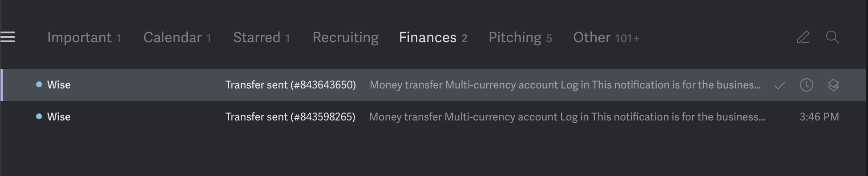Open search with the magnifier icon
The width and height of the screenshot is (868, 176).
point(832,37)
